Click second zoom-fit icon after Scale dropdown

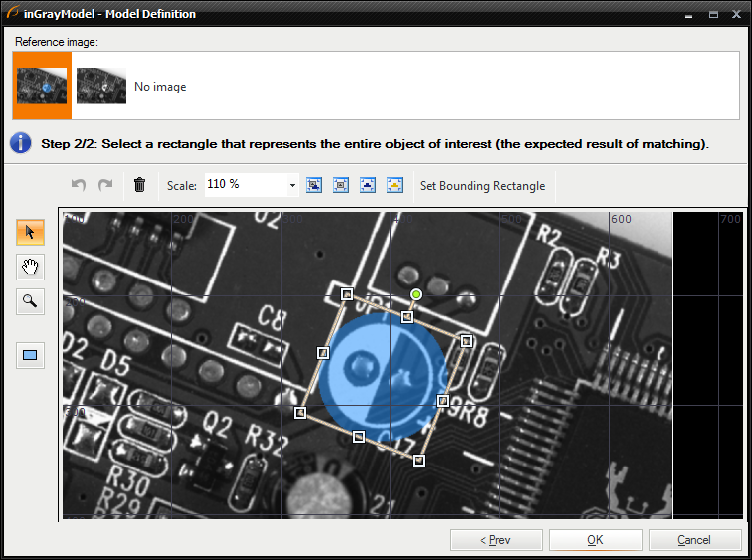click(341, 185)
